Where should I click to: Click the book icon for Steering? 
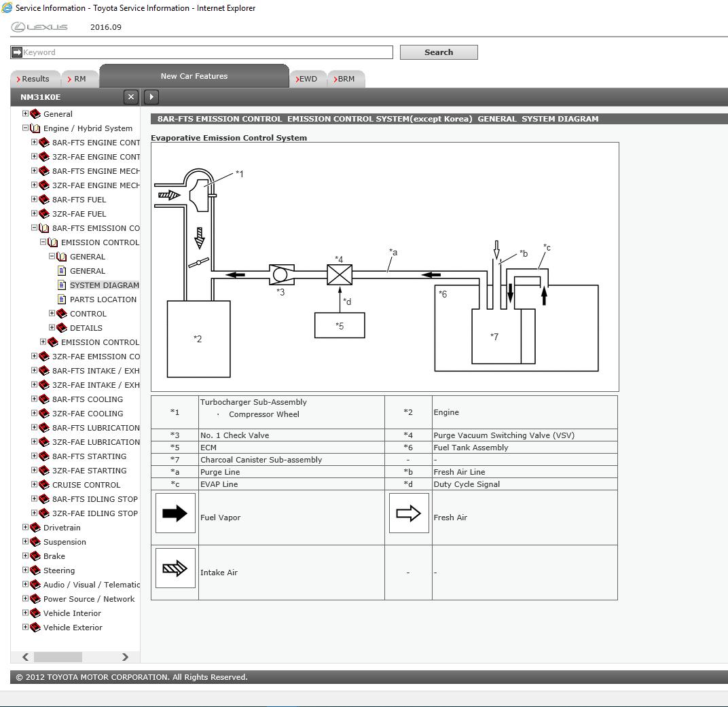pyautogui.click(x=35, y=570)
